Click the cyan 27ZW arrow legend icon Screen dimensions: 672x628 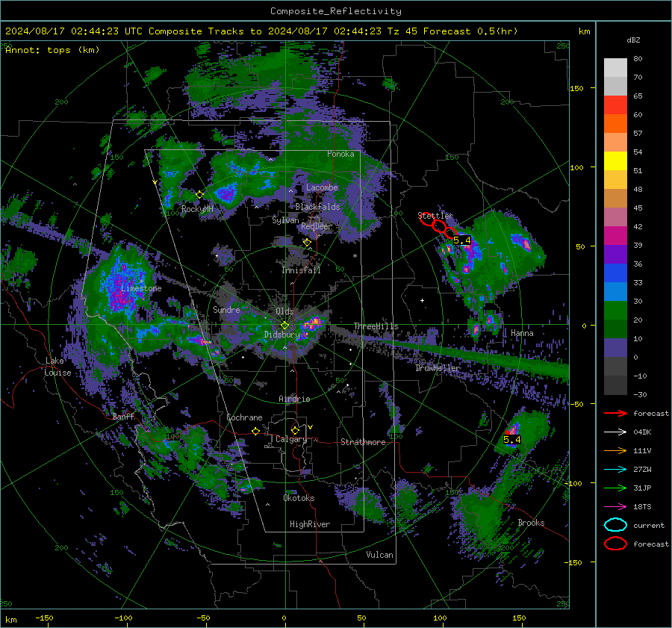[x=615, y=470]
